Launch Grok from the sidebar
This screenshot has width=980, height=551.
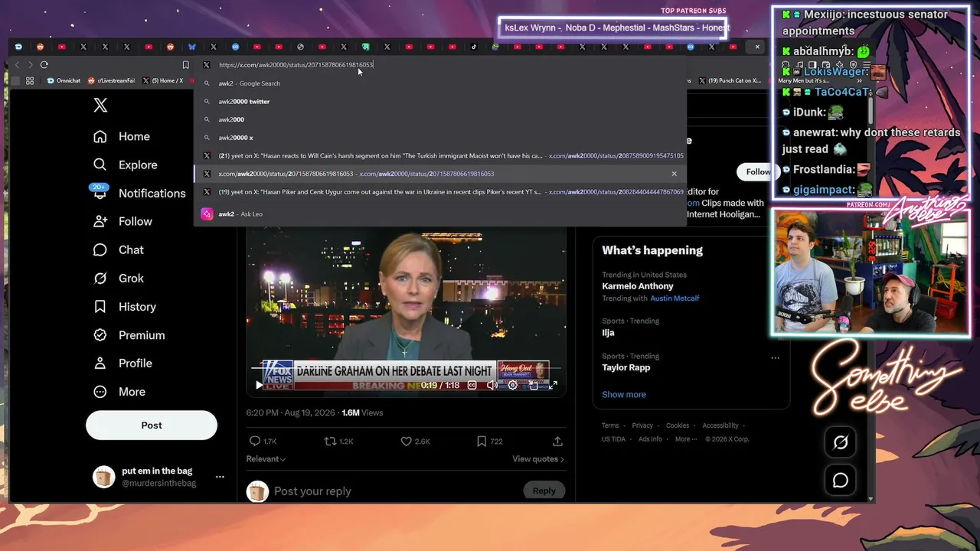119,278
